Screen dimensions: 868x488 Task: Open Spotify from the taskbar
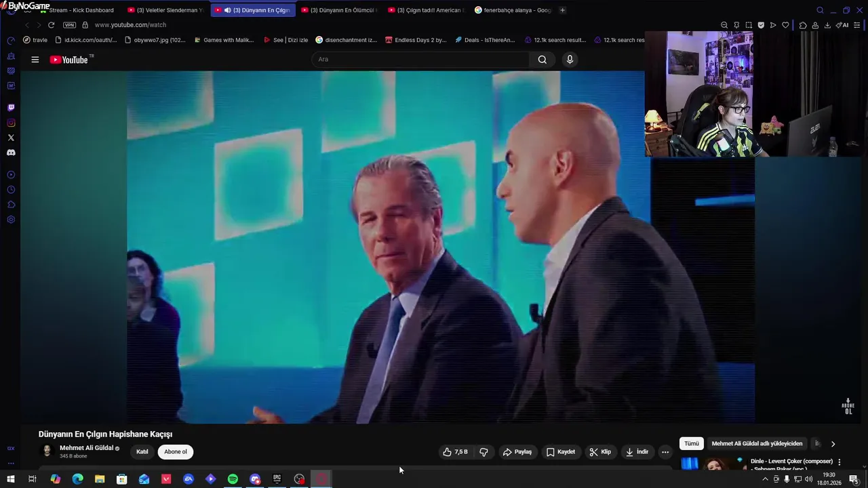[233, 479]
